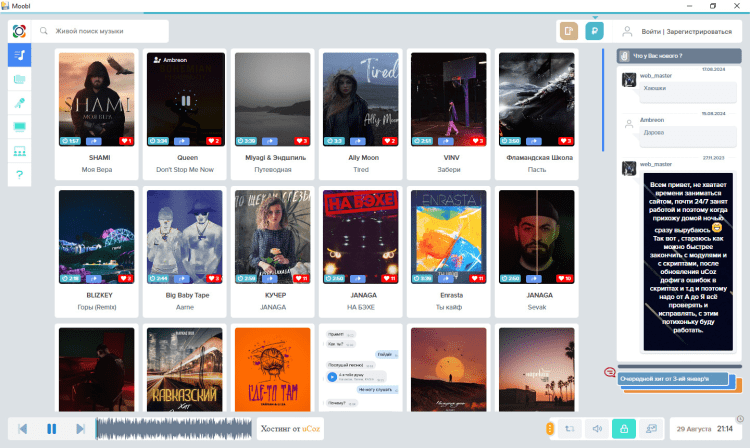
Task: Share the VINV Забери track
Action: pyautogui.click(x=446, y=141)
